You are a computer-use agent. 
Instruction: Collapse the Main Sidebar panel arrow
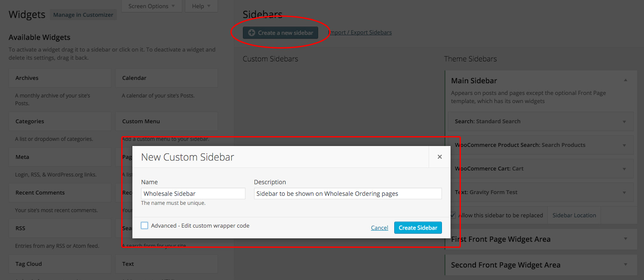(x=626, y=80)
